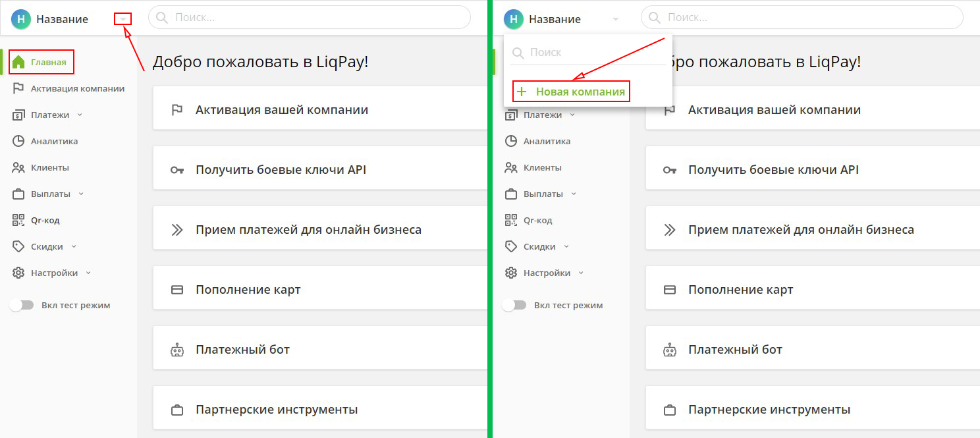The height and width of the screenshot is (438, 980).
Task: Click the H company avatar in left screenshot
Action: pyautogui.click(x=21, y=19)
